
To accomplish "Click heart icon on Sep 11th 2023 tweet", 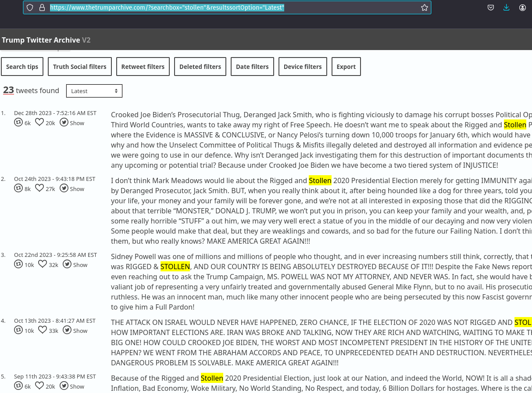I will click(x=39, y=386).
